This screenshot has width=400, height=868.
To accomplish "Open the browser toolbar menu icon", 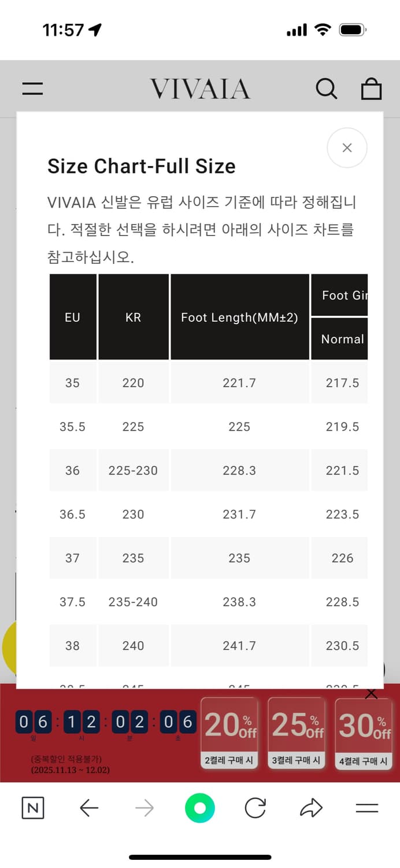I will coord(366,808).
